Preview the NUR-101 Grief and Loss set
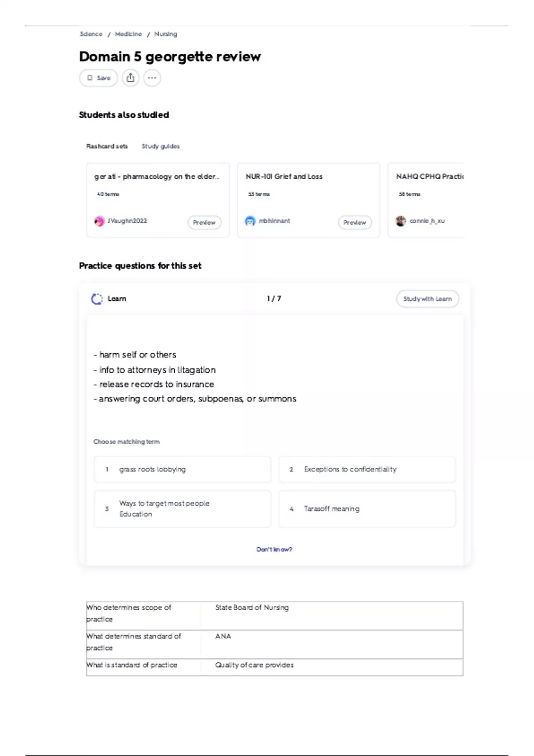 coord(355,222)
